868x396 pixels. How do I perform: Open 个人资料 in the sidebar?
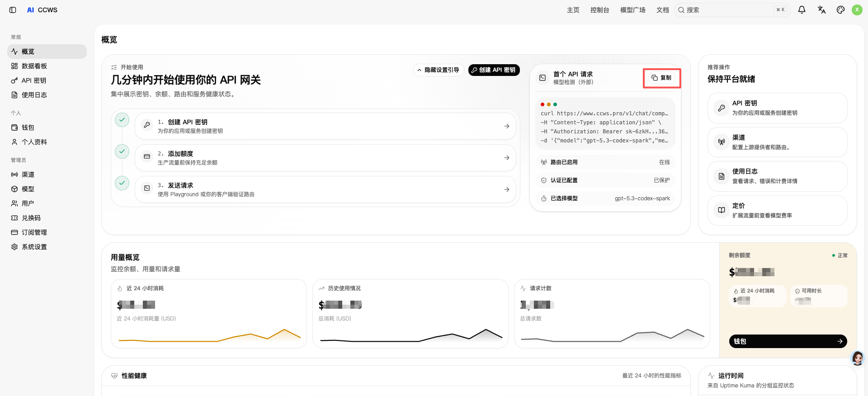(x=47, y=142)
